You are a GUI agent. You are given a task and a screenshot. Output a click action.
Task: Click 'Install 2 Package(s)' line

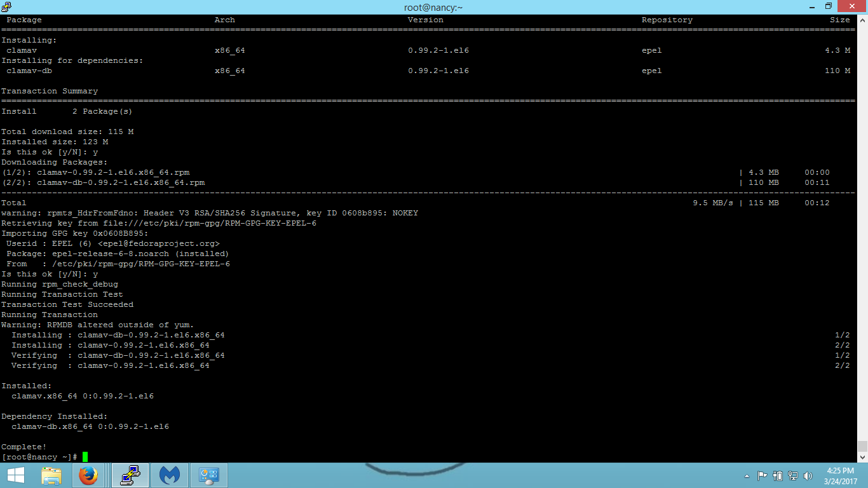[x=67, y=111]
